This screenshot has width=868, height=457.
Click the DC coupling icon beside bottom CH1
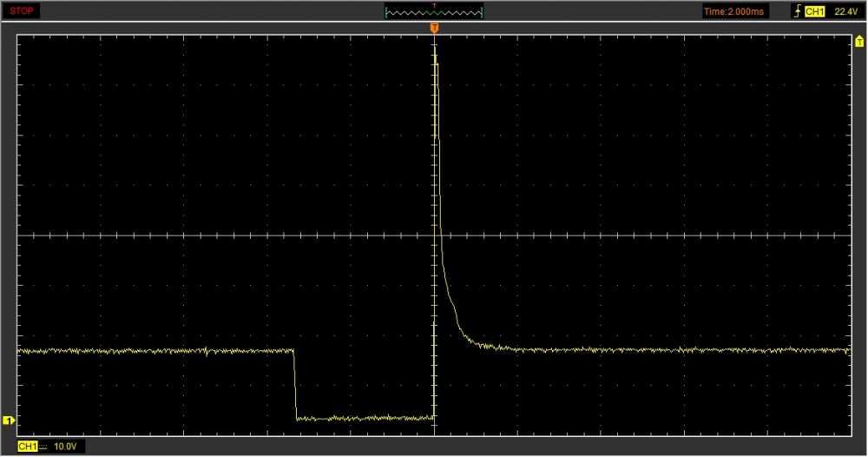(44, 447)
